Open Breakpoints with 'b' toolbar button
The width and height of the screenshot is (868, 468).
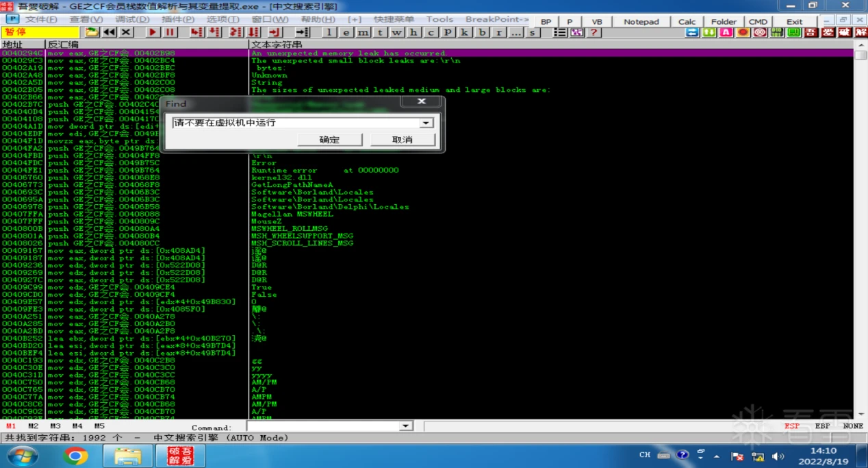point(482,32)
